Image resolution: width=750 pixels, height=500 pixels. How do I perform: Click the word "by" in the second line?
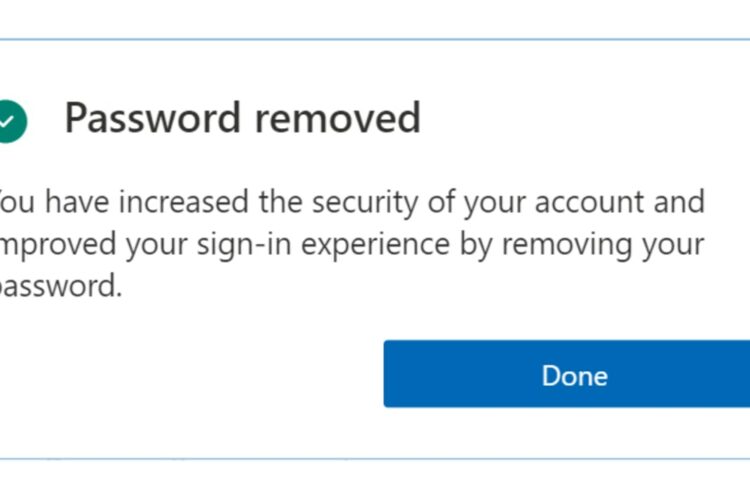coord(475,246)
